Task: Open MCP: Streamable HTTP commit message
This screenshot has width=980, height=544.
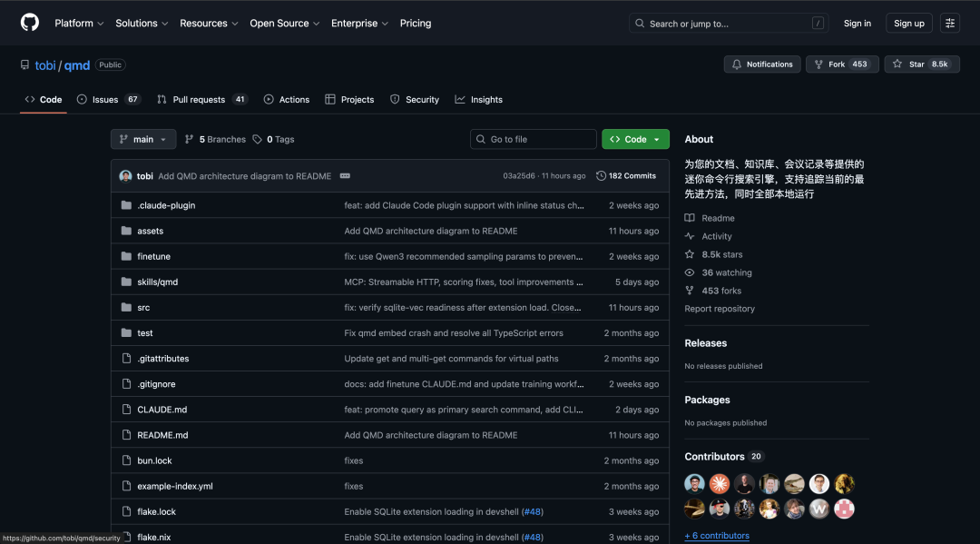Action: [x=463, y=282]
